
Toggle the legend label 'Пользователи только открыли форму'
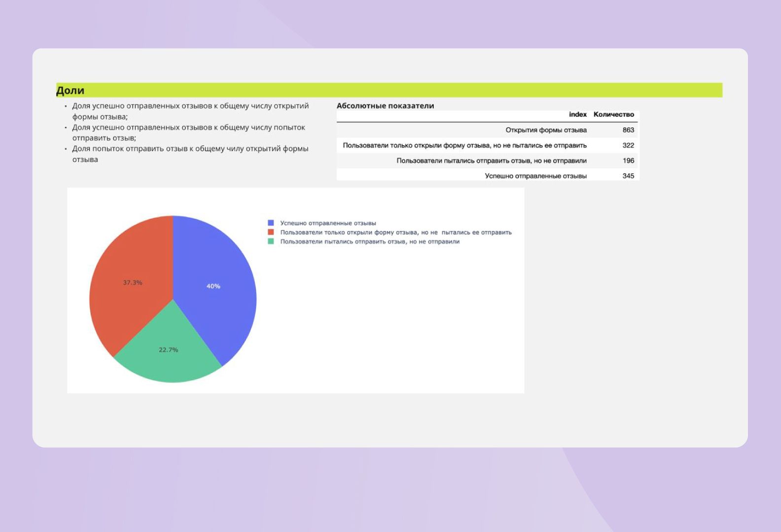[395, 233]
